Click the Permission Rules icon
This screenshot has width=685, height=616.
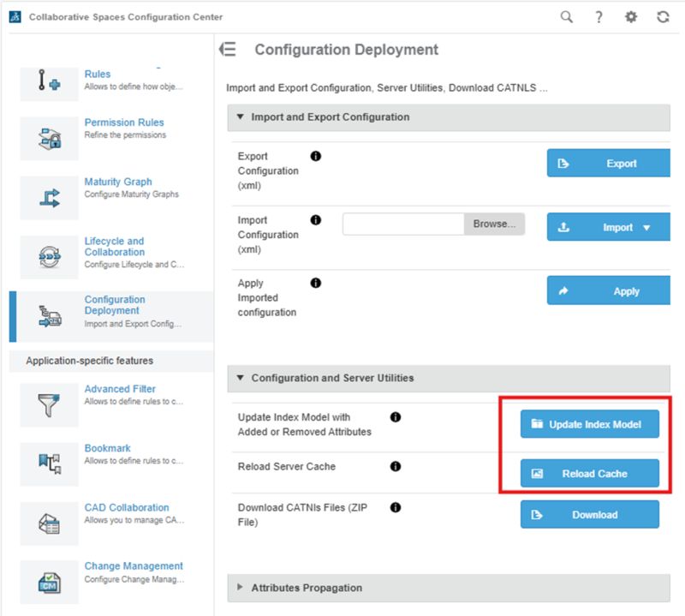pos(48,137)
